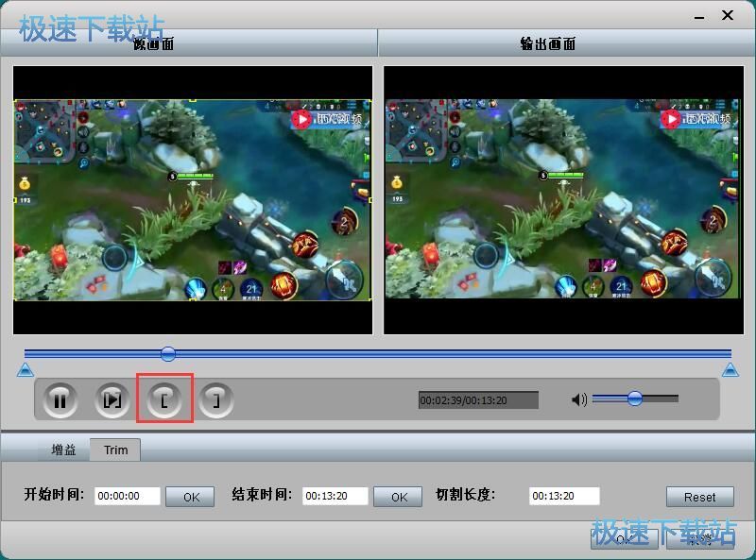The height and width of the screenshot is (560, 756).
Task: Minimize the editing window
Action: click(699, 16)
